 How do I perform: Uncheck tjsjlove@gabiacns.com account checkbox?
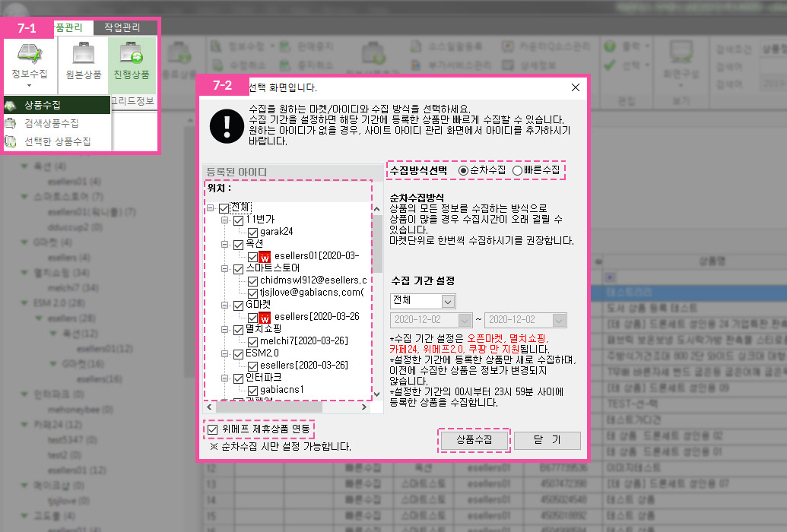(252, 293)
